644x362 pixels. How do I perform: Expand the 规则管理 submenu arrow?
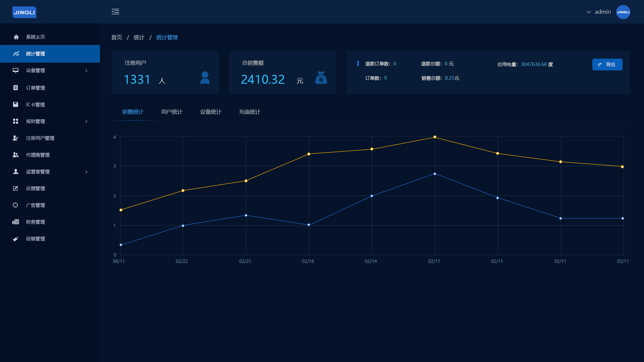click(x=86, y=121)
